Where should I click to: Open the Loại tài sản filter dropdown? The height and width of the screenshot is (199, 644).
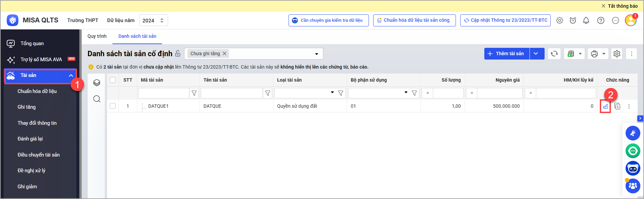[332, 93]
